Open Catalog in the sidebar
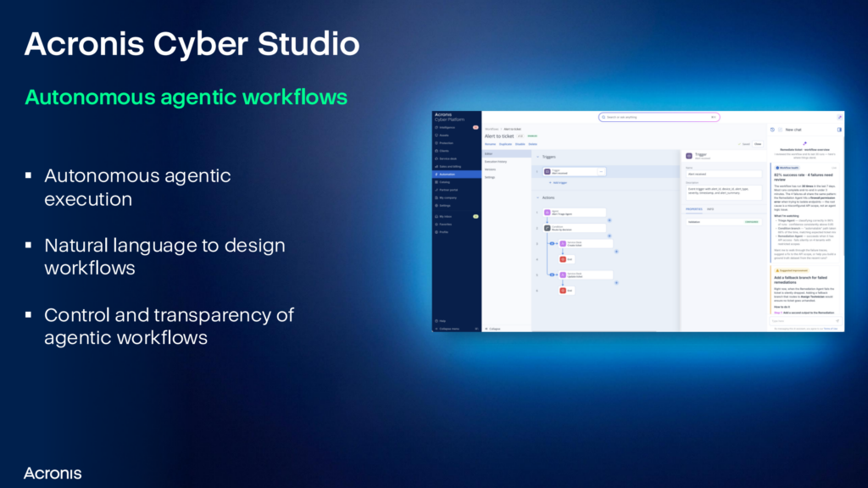Screen dimensions: 868x488 (456, 182)
